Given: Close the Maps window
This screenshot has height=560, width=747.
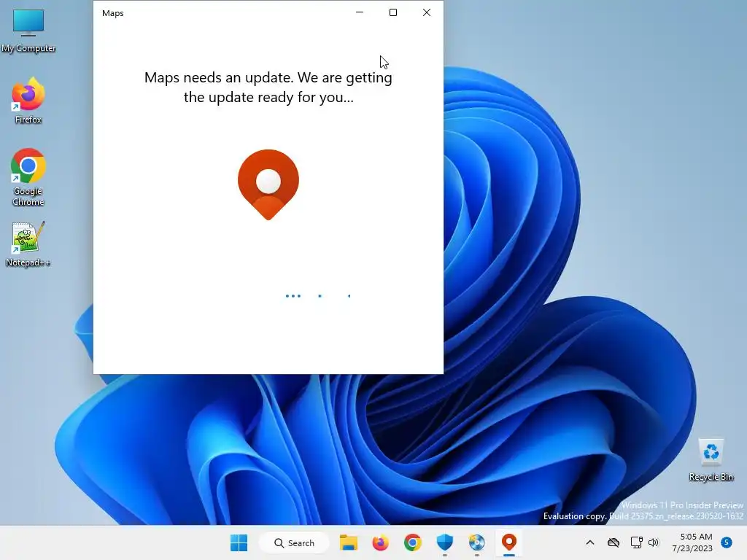Looking at the screenshot, I should tap(426, 12).
